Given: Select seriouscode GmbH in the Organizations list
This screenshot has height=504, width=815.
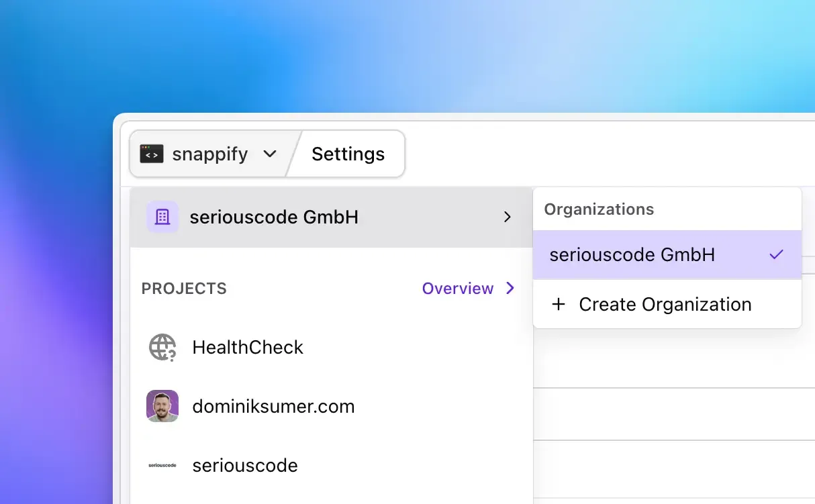Looking at the screenshot, I should click(632, 254).
